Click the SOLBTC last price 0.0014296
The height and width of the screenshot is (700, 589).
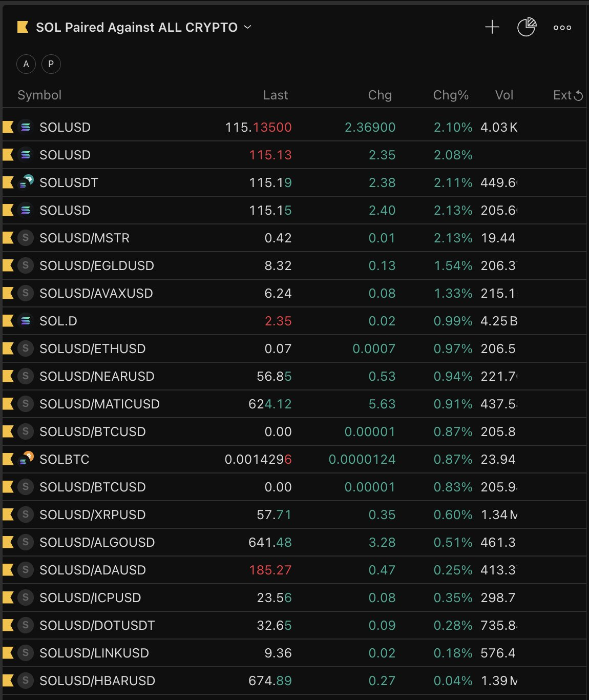click(258, 459)
